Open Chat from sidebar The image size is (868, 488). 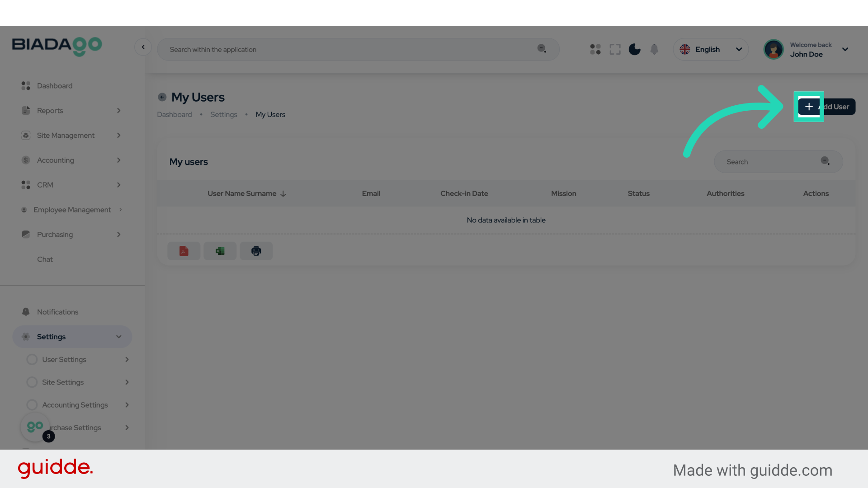pos(45,259)
